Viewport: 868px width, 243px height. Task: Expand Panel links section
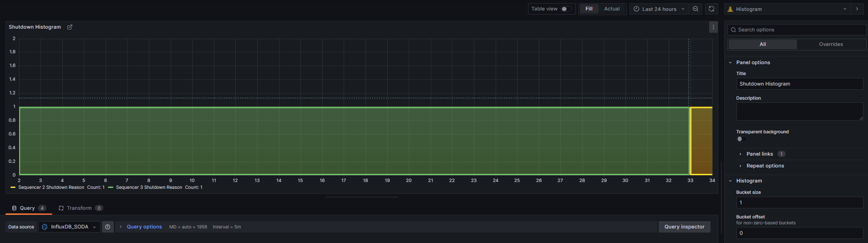coord(759,154)
